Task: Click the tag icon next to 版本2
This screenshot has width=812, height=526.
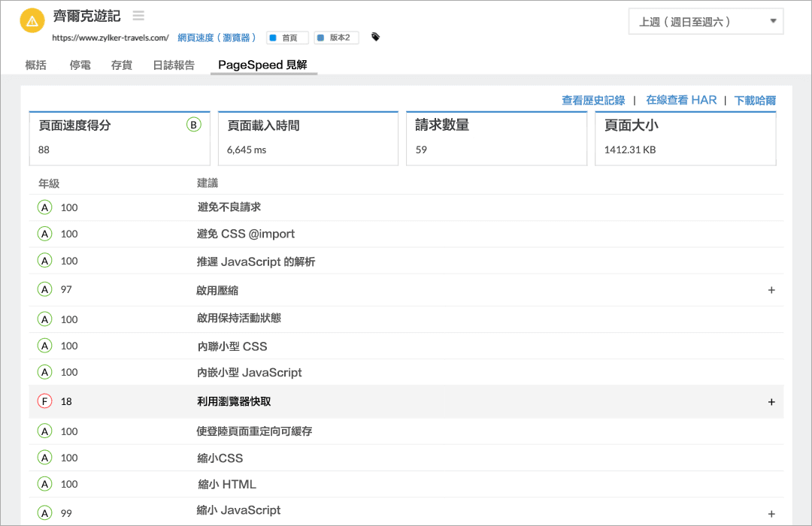Action: [x=374, y=37]
